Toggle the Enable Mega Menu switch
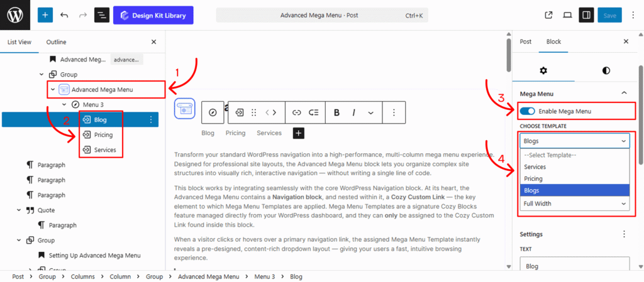Screen dimensions: 644x282 528,111
